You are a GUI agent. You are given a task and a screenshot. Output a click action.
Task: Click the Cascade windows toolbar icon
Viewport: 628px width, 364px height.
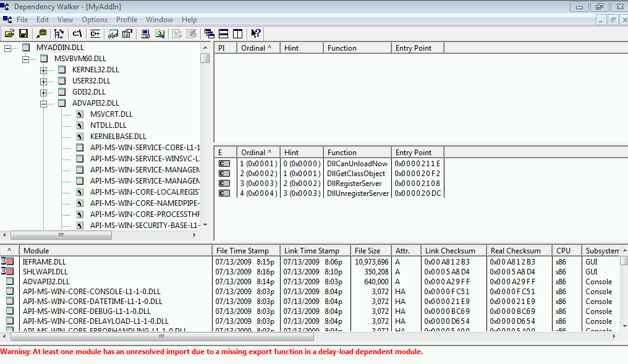209,33
